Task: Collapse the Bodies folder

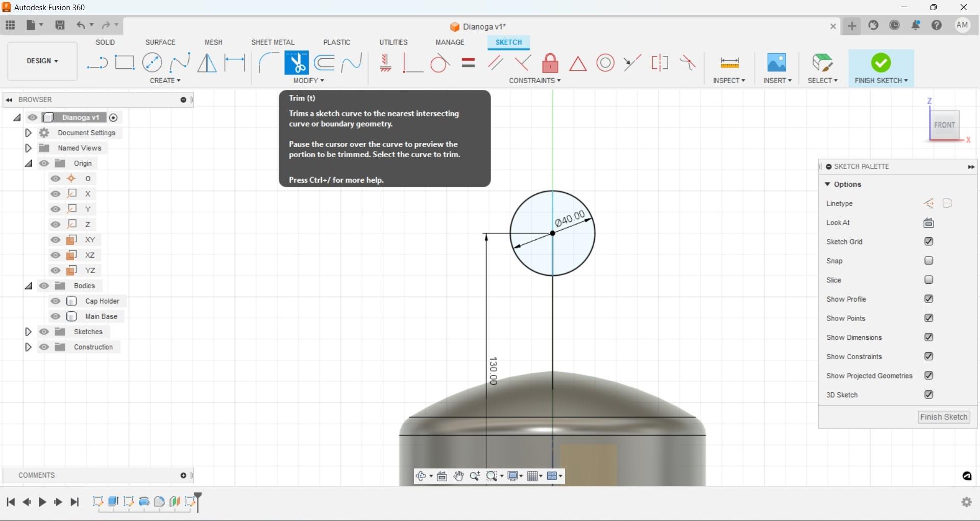Action: click(29, 286)
